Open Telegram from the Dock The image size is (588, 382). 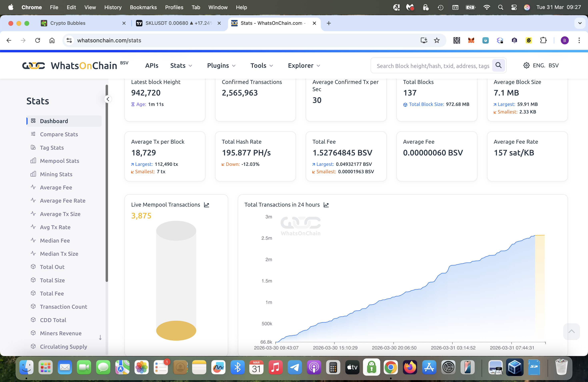click(x=295, y=367)
